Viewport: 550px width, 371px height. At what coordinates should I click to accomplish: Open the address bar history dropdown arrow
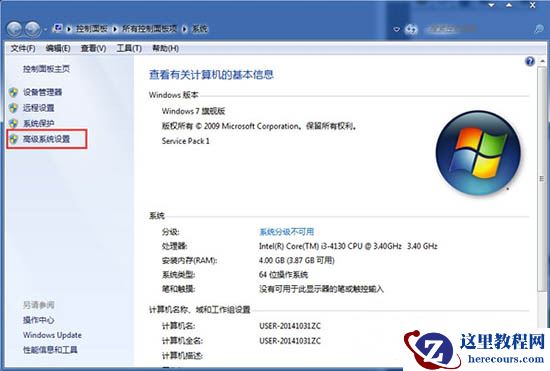pyautogui.click(x=396, y=29)
